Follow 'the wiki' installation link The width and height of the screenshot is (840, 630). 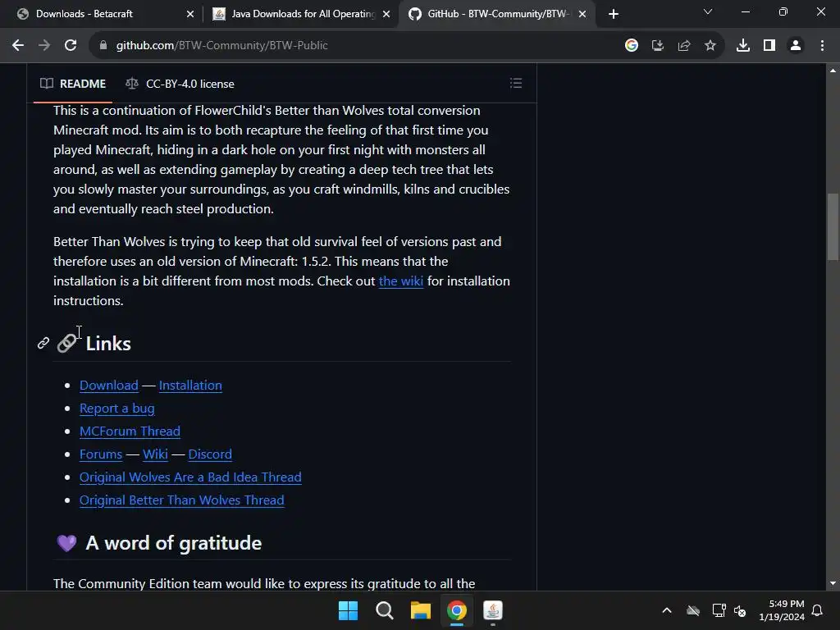click(400, 281)
